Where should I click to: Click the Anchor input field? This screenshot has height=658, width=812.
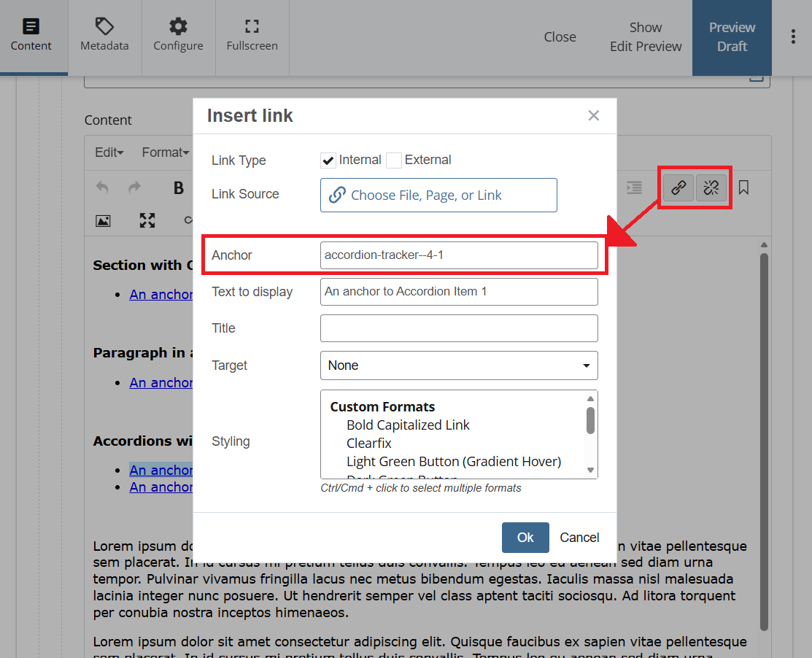tap(459, 255)
